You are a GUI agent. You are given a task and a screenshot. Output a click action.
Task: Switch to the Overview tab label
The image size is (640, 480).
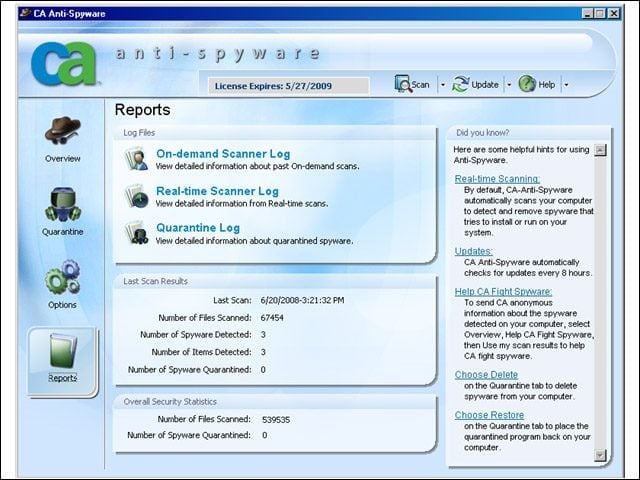[63, 159]
